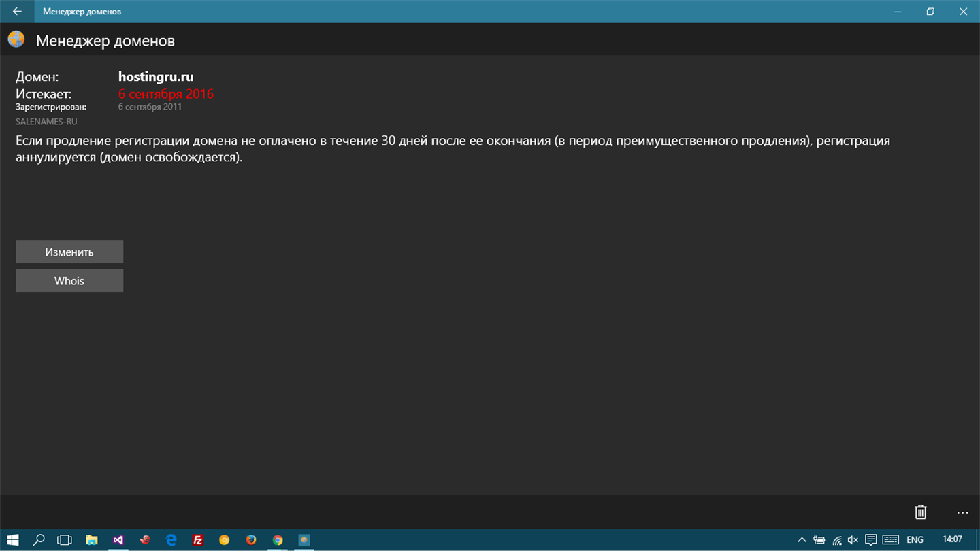Click the back arrow in title bar
Viewport: 980px width, 551px height.
point(17,12)
